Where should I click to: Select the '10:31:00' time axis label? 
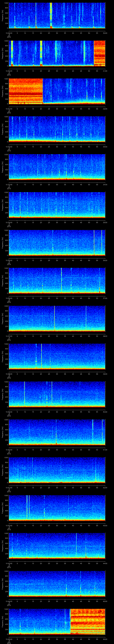point(9,109)
